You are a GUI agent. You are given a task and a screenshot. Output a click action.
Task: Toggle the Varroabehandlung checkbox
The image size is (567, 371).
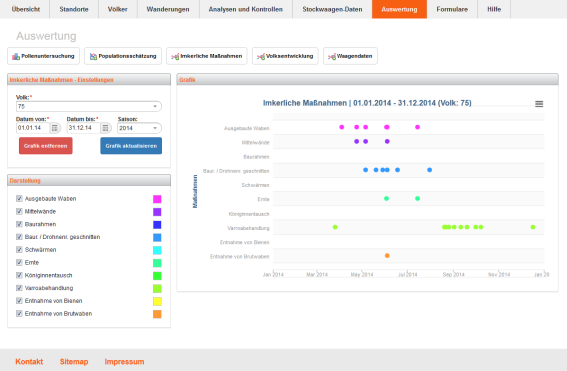click(19, 288)
